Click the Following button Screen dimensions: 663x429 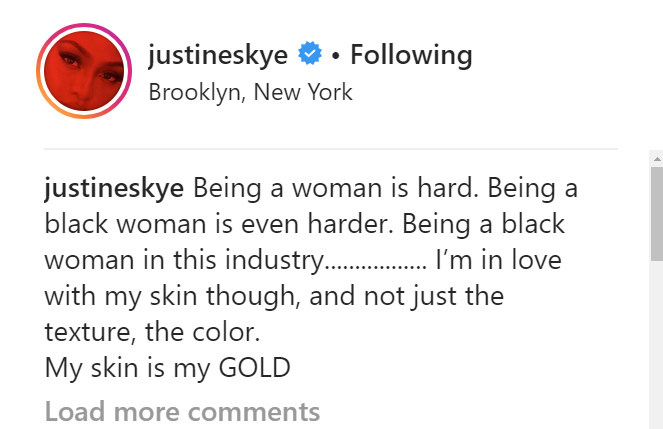(411, 55)
